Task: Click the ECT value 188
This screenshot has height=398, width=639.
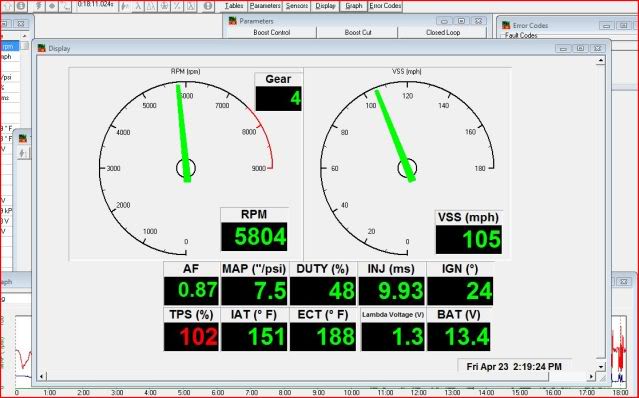Action: pyautogui.click(x=323, y=336)
